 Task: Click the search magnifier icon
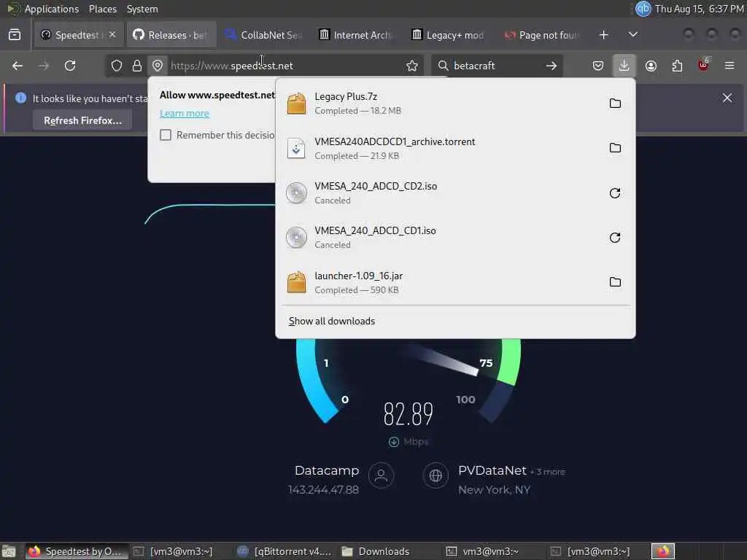[x=443, y=66]
